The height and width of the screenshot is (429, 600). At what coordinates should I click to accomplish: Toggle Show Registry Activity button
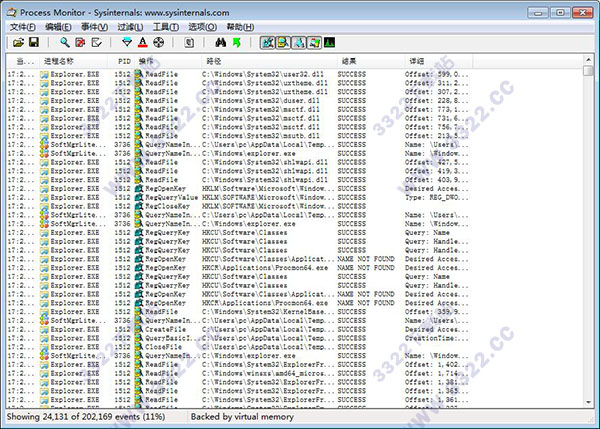click(x=267, y=42)
